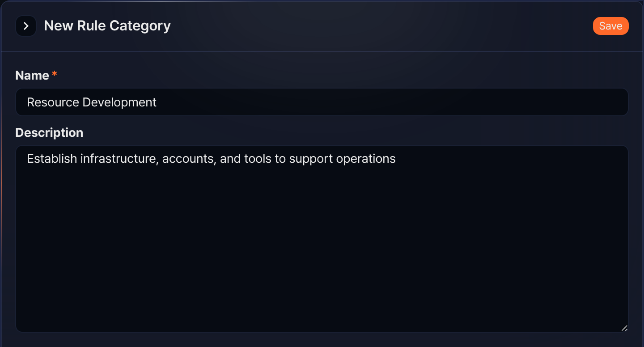Image resolution: width=644 pixels, height=347 pixels.
Task: Save the new rule category
Action: pyautogui.click(x=610, y=26)
